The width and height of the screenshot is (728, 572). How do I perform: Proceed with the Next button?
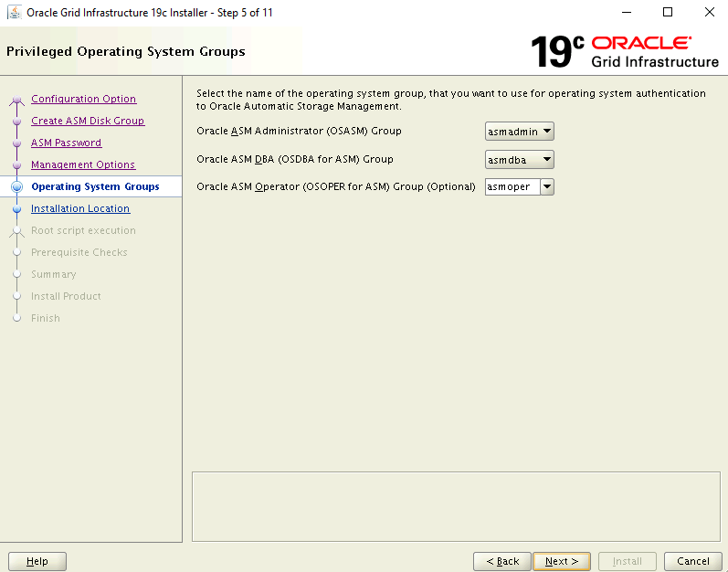click(562, 561)
